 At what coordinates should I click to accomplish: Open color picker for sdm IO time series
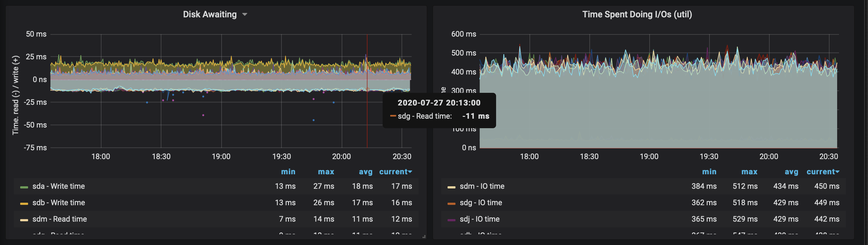pyautogui.click(x=452, y=187)
